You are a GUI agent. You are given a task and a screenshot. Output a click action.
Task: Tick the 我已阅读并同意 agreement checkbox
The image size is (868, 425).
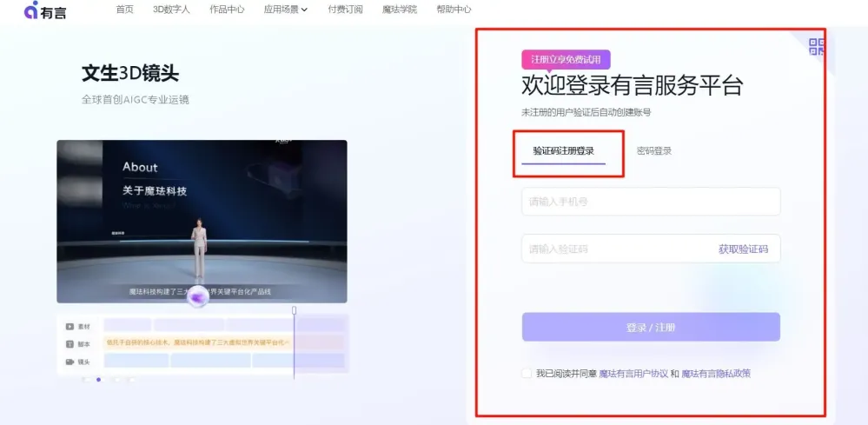coord(527,374)
